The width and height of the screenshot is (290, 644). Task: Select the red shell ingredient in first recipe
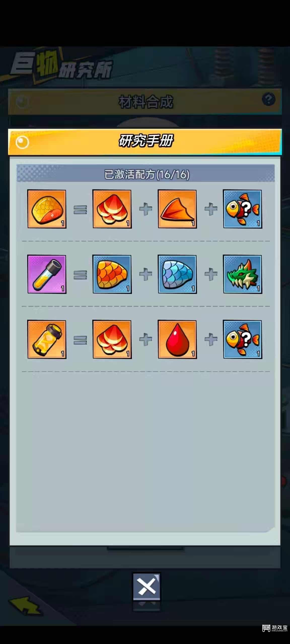[x=112, y=209]
